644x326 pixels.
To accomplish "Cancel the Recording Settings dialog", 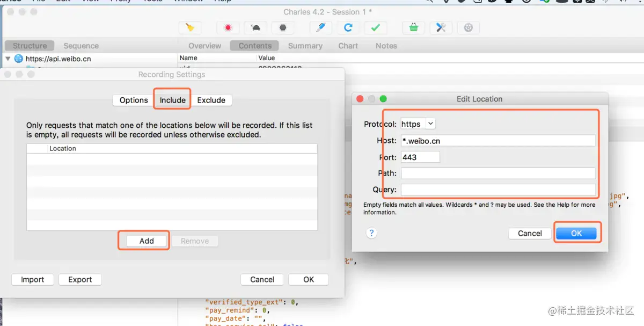I will (x=262, y=279).
